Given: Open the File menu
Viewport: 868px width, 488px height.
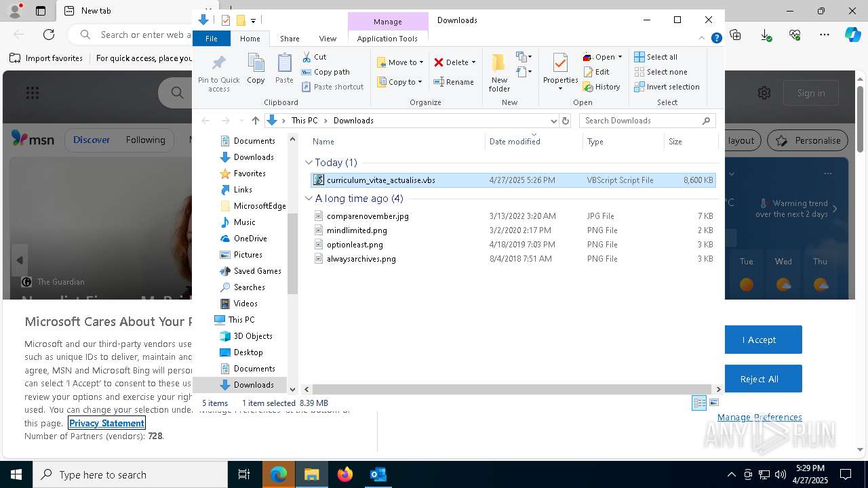Looking at the screenshot, I should click(212, 39).
